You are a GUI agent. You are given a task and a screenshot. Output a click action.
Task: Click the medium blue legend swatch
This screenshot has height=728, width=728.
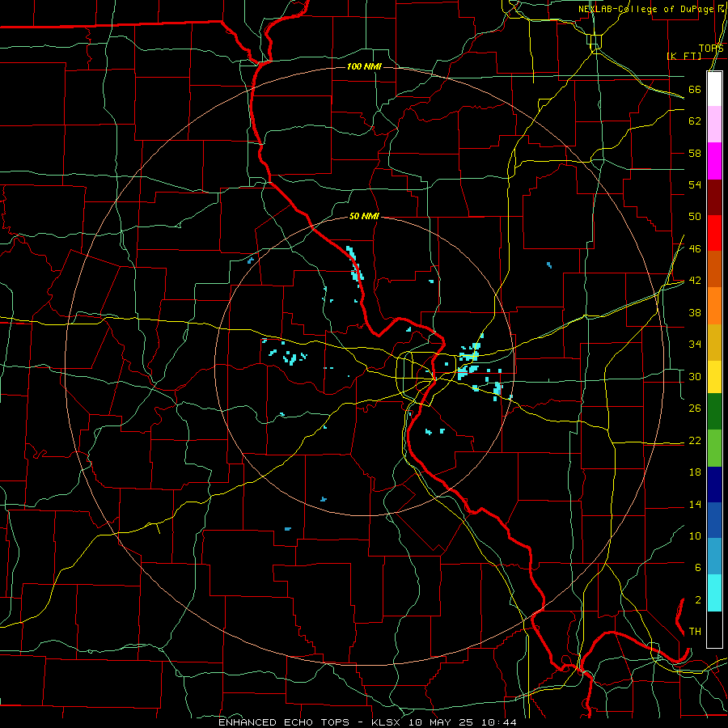click(x=714, y=520)
